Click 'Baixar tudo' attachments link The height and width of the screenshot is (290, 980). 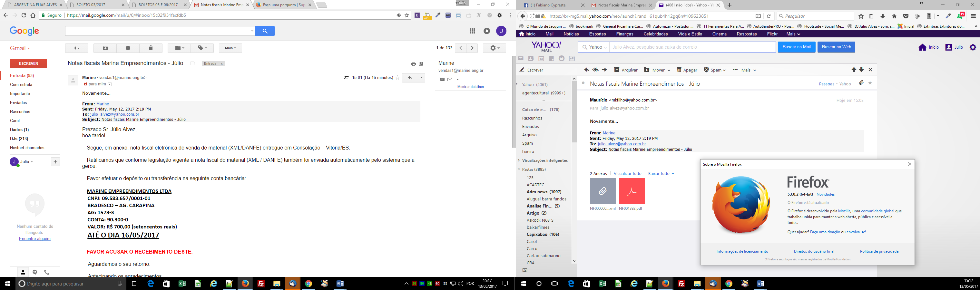pos(661,174)
